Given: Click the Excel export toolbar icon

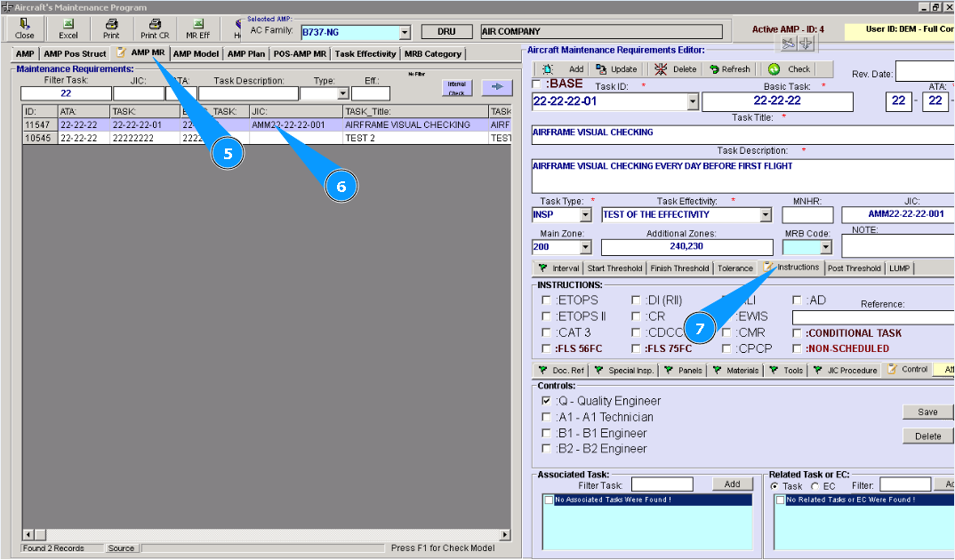Looking at the screenshot, I should 68,28.
